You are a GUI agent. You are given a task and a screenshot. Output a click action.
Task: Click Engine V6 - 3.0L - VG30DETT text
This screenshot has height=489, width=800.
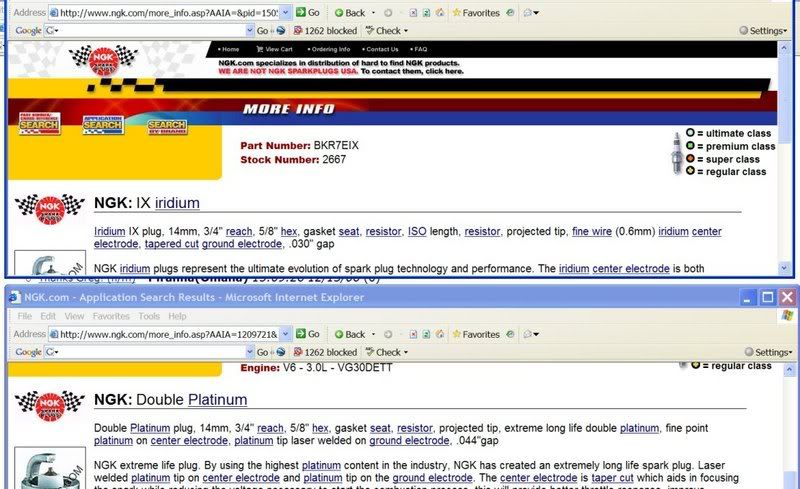click(x=316, y=368)
